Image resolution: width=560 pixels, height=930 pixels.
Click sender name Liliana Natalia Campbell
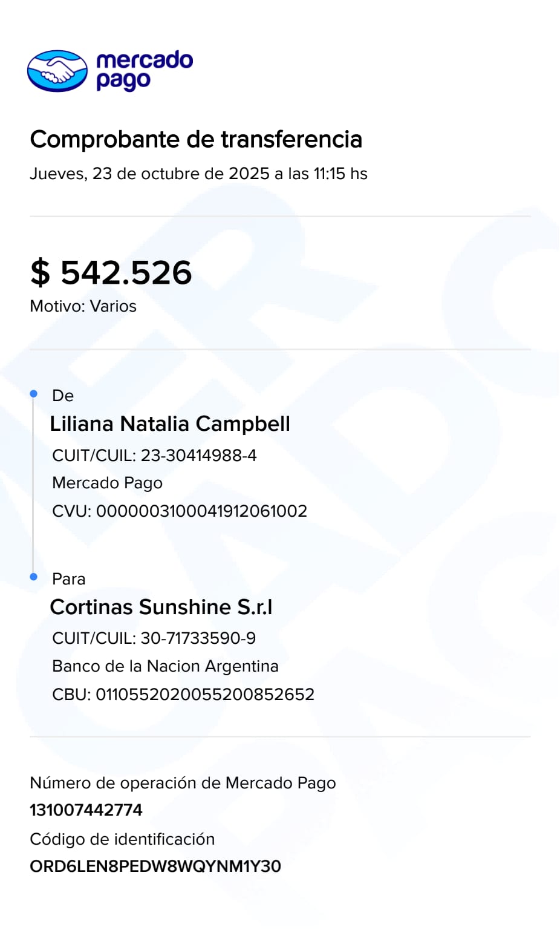tap(170, 424)
